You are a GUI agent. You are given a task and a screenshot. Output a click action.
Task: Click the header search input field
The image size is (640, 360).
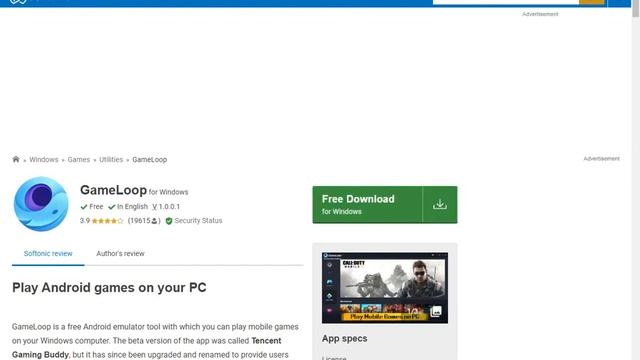[x=506, y=2]
